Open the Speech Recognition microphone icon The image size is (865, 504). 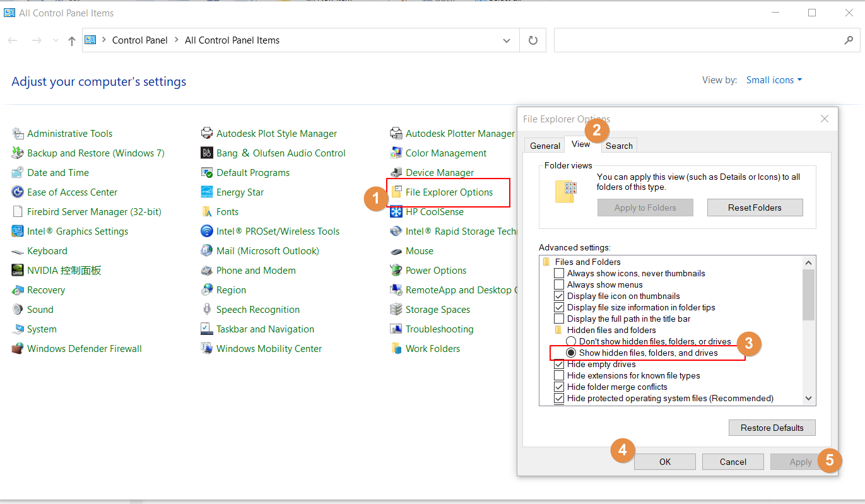point(207,310)
